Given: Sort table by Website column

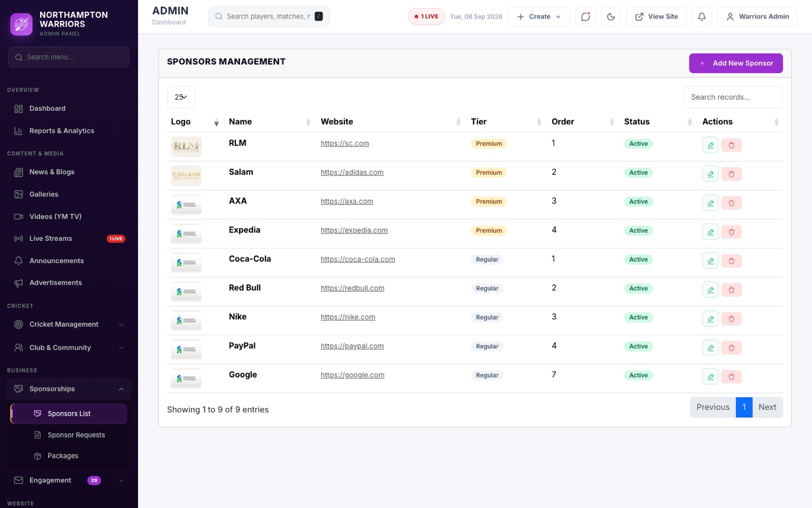Looking at the screenshot, I should point(391,122).
